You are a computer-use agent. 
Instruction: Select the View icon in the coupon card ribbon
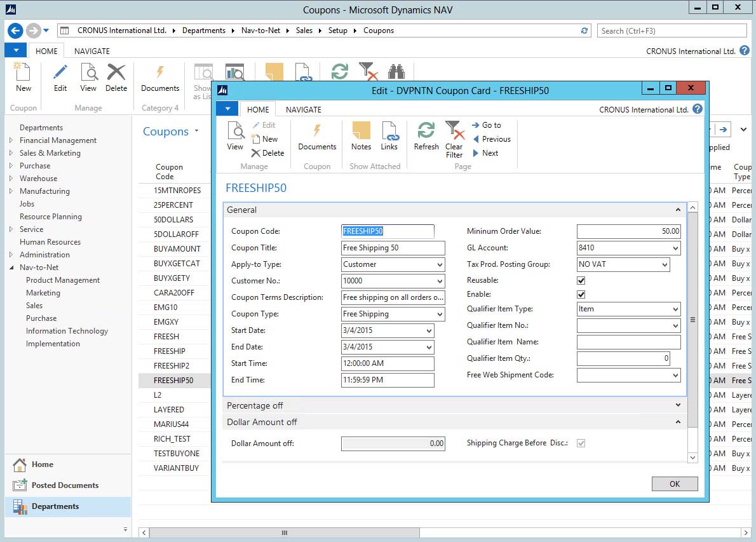coord(234,137)
